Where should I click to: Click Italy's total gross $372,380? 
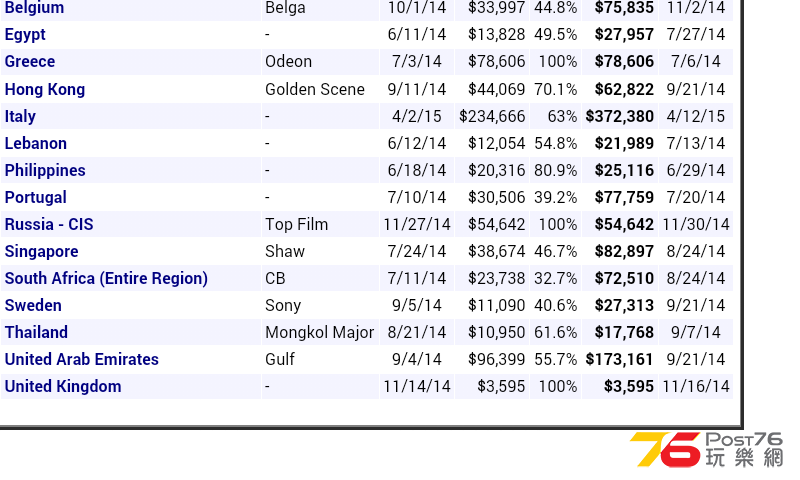click(x=619, y=116)
